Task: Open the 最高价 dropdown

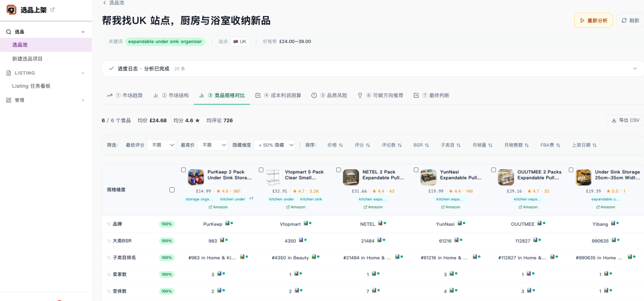Action: [x=213, y=145]
